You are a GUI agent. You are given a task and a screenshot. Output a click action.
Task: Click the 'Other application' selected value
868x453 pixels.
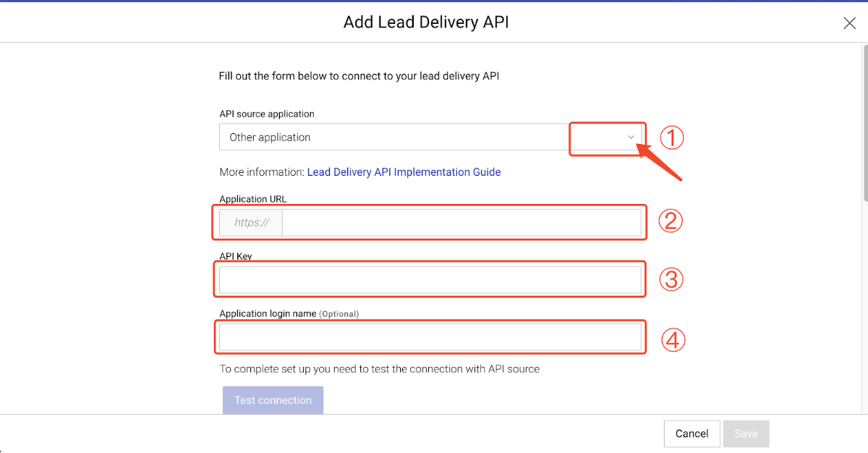point(270,137)
